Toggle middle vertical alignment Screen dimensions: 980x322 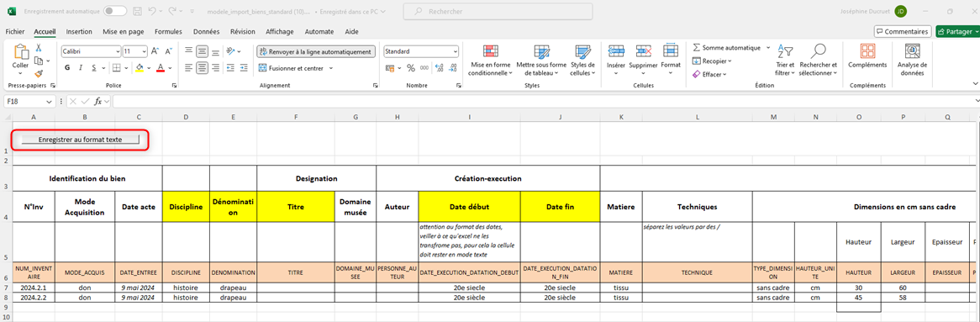click(203, 51)
